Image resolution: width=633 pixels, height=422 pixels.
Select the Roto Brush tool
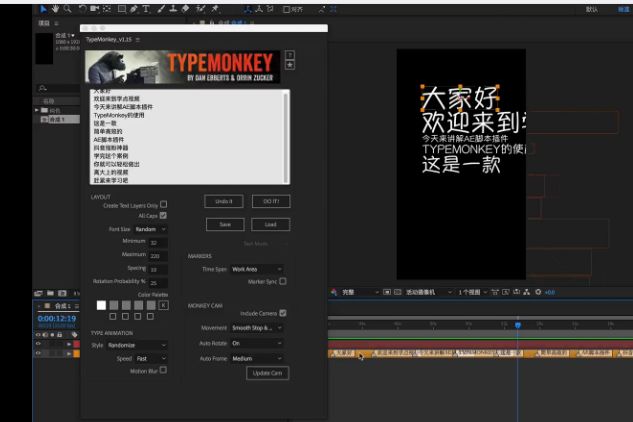[201, 8]
